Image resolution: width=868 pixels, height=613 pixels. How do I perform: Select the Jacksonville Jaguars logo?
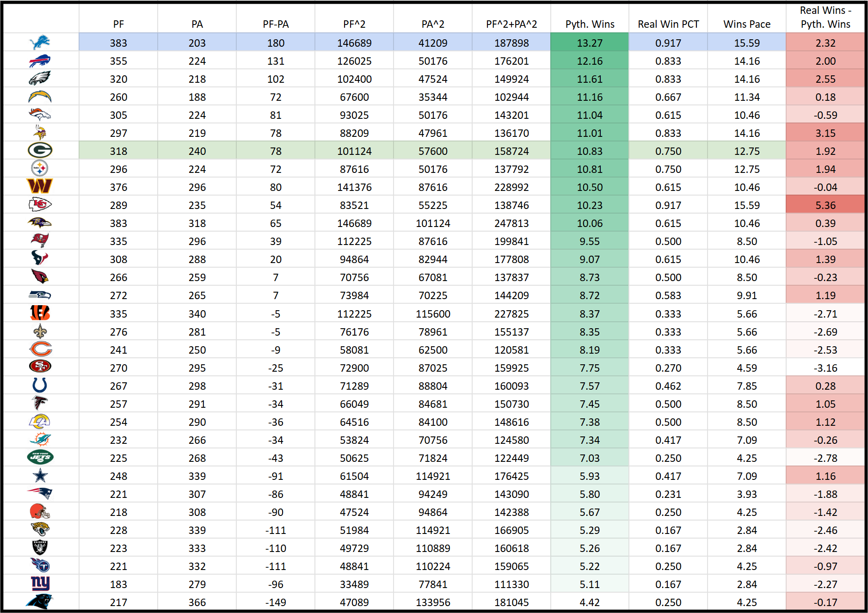40,529
